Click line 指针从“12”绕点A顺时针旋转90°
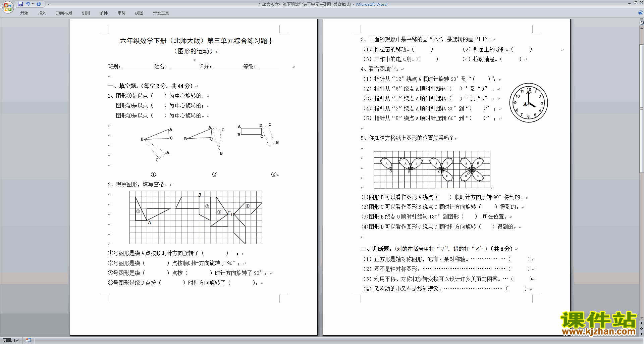Image resolution: width=644 pixels, height=344 pixels. coord(429,79)
